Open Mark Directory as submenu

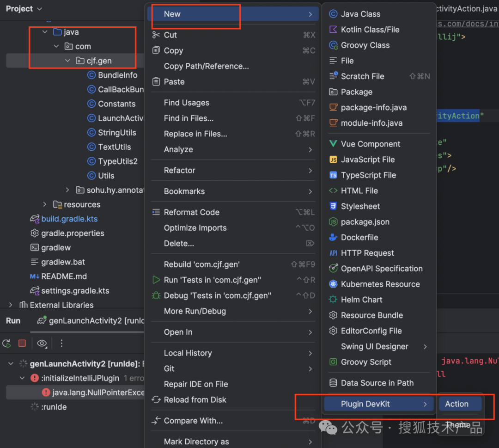click(x=233, y=442)
